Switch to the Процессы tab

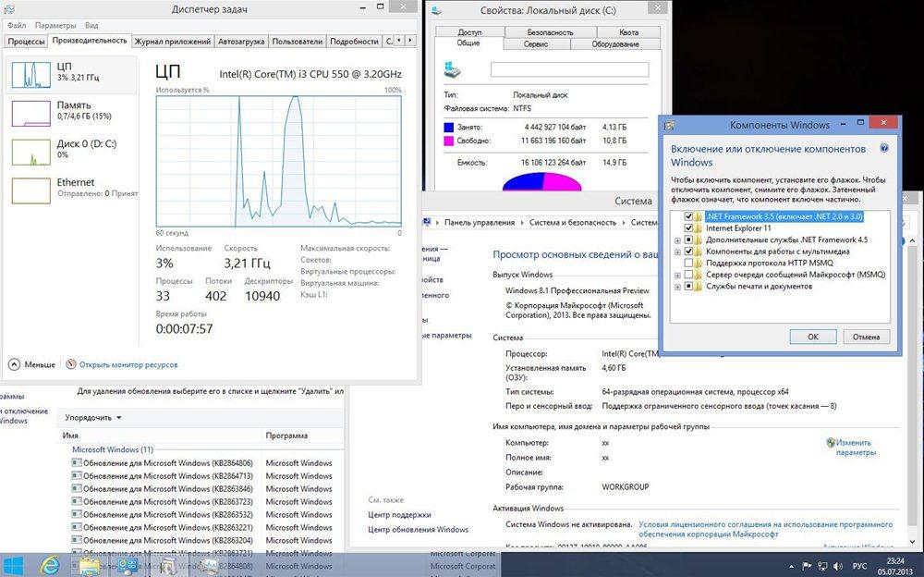(26, 42)
